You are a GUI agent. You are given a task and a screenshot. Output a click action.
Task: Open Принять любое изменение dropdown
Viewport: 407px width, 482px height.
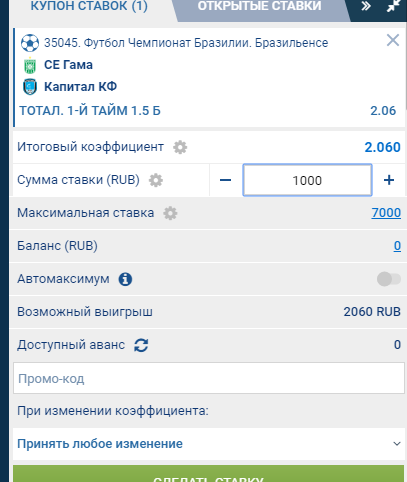(209, 444)
